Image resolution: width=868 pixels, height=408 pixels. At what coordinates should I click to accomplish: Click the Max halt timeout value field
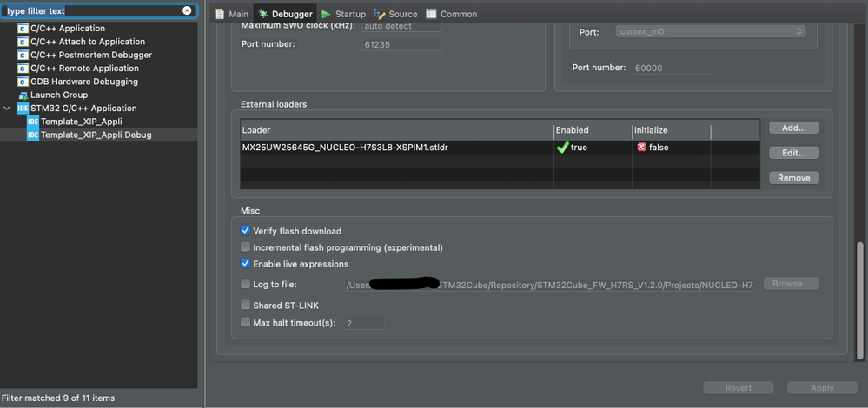(x=364, y=323)
